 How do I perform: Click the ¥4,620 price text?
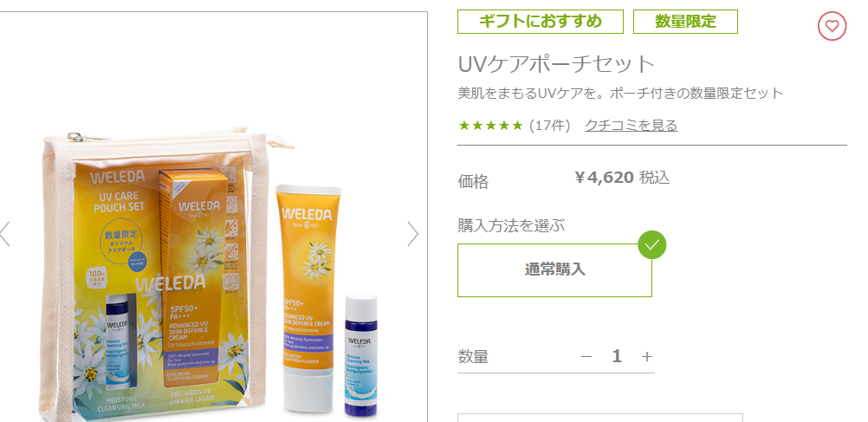coord(604,178)
